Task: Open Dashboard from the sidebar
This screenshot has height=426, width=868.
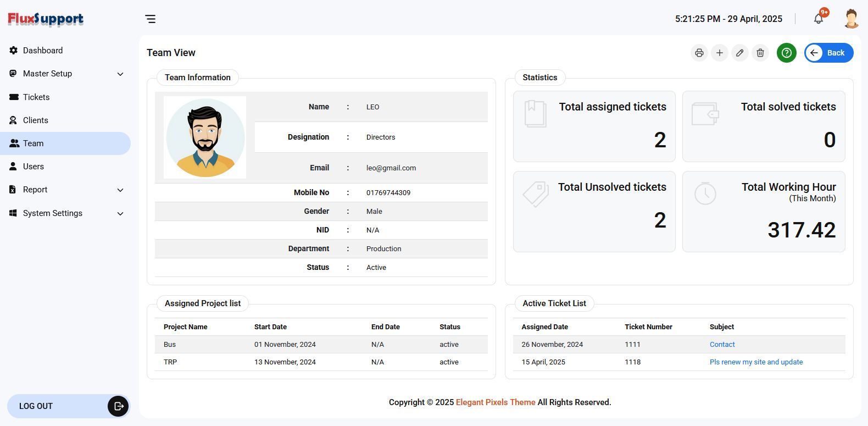Action: pyautogui.click(x=43, y=51)
